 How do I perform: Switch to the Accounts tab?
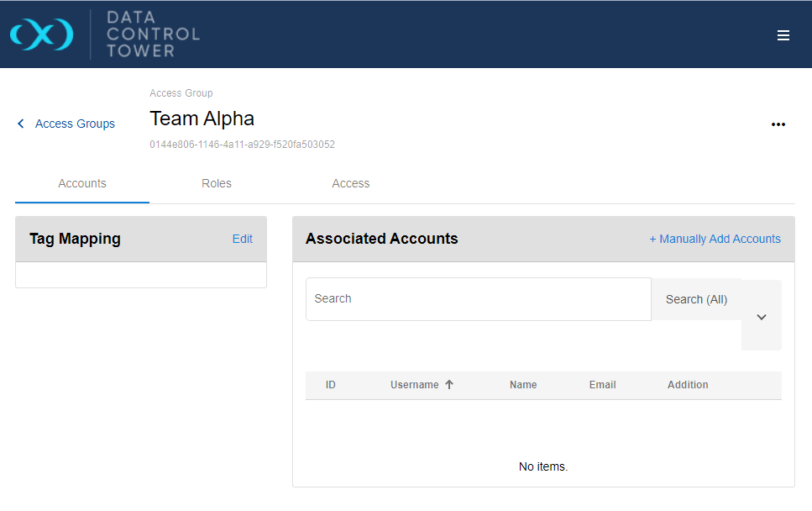tap(82, 183)
